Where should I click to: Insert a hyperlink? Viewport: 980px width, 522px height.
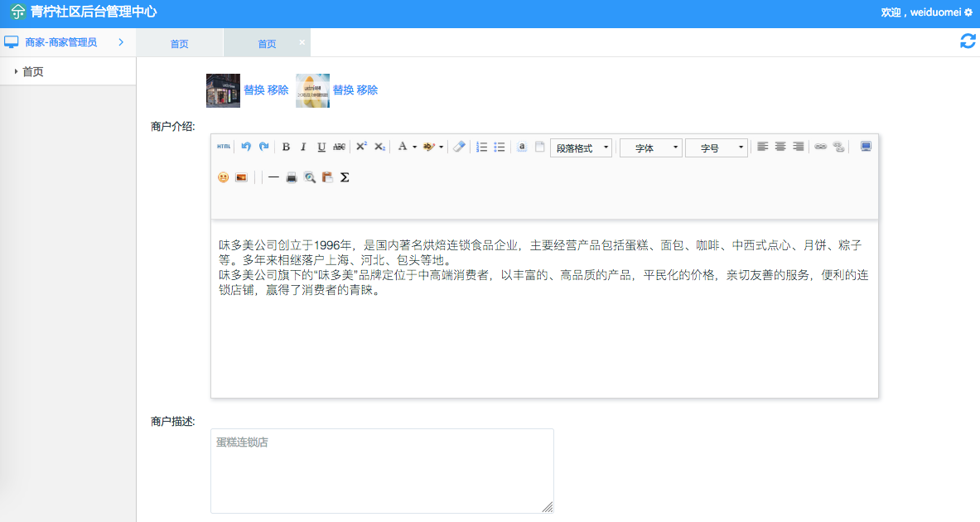pos(821,147)
